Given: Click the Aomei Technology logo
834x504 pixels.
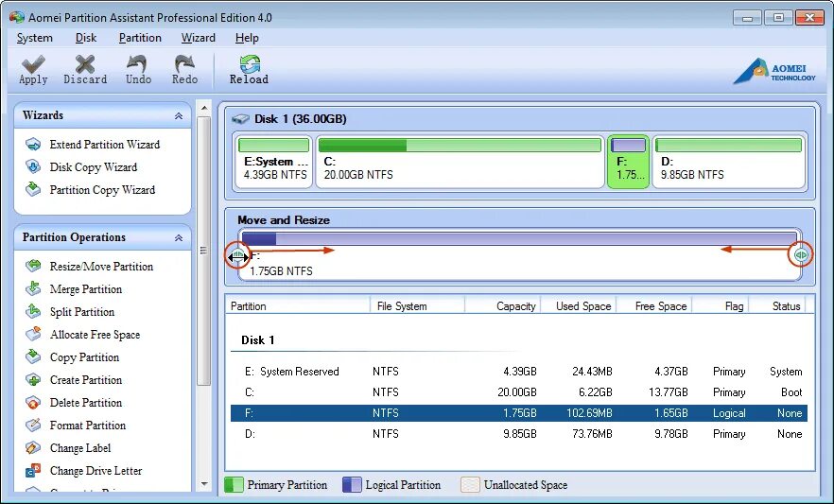Looking at the screenshot, I should pos(774,72).
